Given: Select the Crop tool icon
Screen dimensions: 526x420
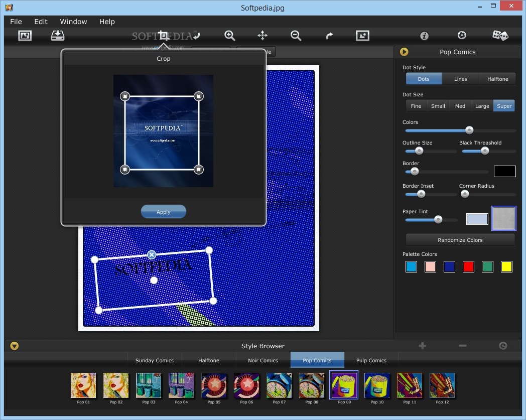Looking at the screenshot, I should pos(164,35).
